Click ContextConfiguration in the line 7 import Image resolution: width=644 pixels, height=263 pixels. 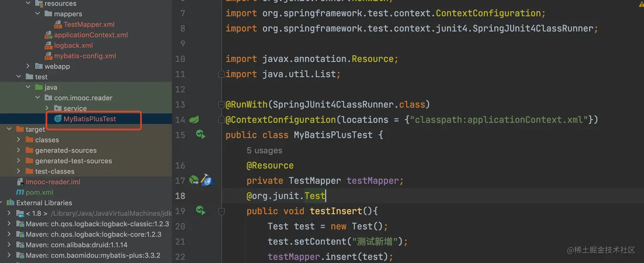click(x=488, y=13)
